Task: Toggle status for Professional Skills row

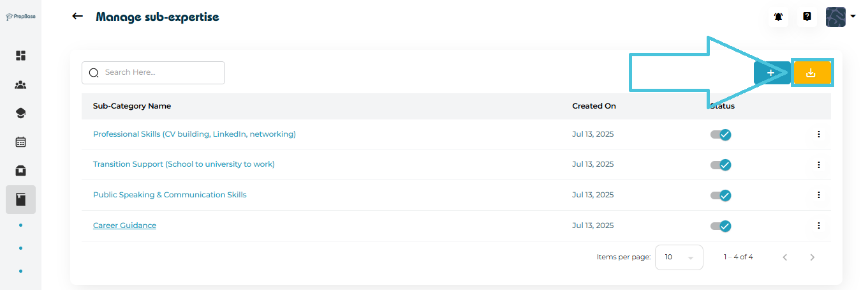Action: click(x=721, y=134)
